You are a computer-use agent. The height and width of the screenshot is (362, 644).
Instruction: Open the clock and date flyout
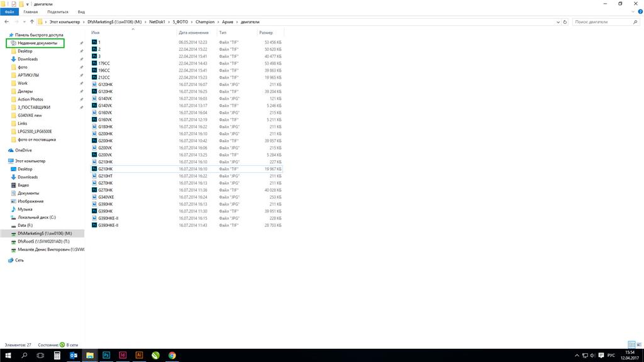click(x=629, y=356)
